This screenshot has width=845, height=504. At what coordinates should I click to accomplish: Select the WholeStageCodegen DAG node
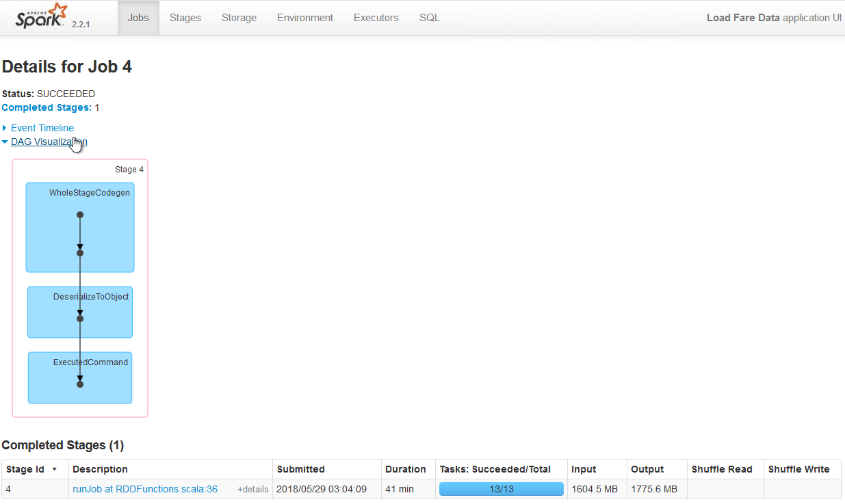tap(80, 227)
